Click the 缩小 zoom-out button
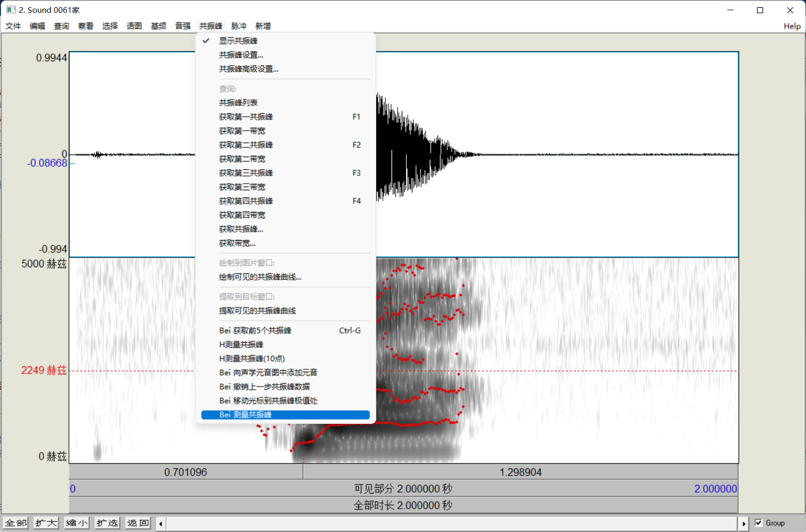Viewport: 806px width, 532px height. coord(77,523)
